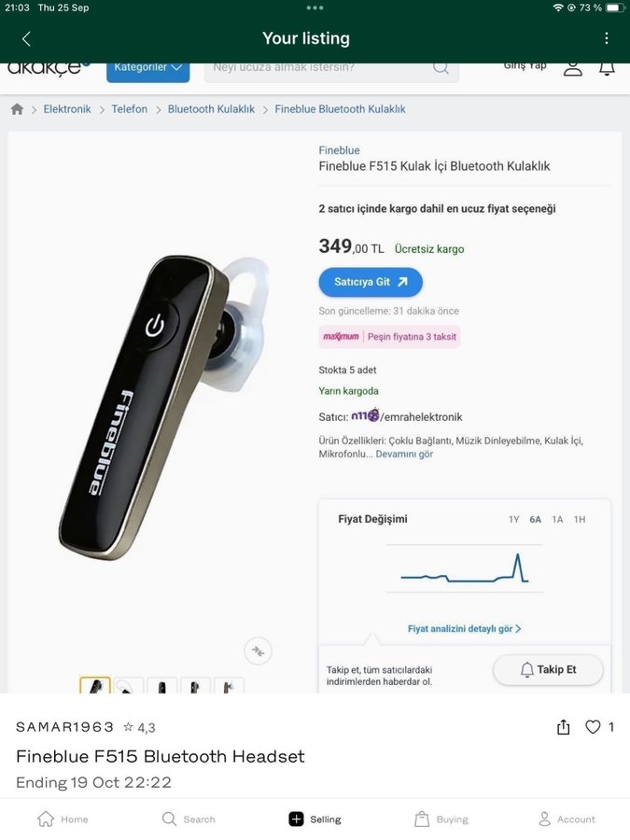Click the home icon in the breadcrumb
This screenshot has width=630, height=840.
click(17, 109)
